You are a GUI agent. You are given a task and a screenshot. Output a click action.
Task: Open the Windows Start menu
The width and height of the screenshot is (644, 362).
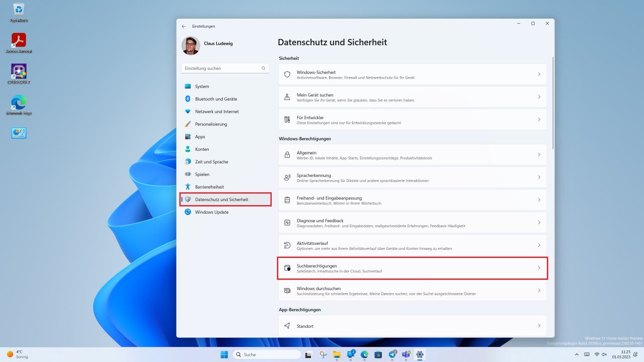tap(224, 354)
